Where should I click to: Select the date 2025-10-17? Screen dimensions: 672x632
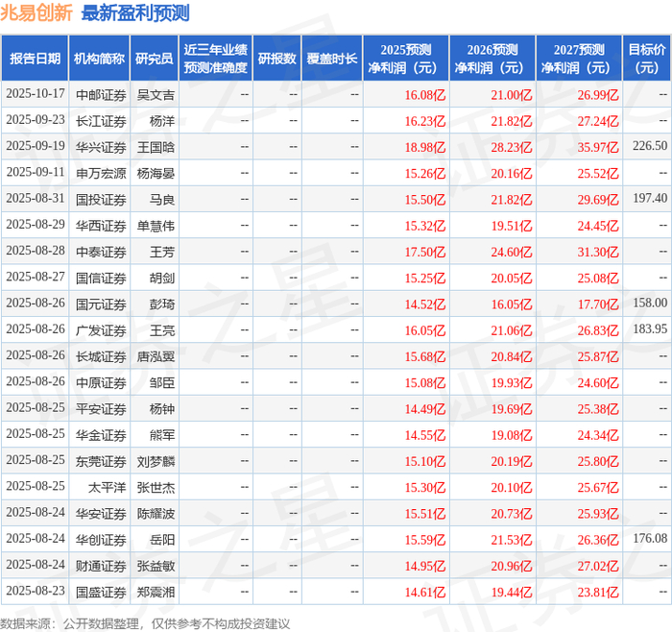(36, 93)
